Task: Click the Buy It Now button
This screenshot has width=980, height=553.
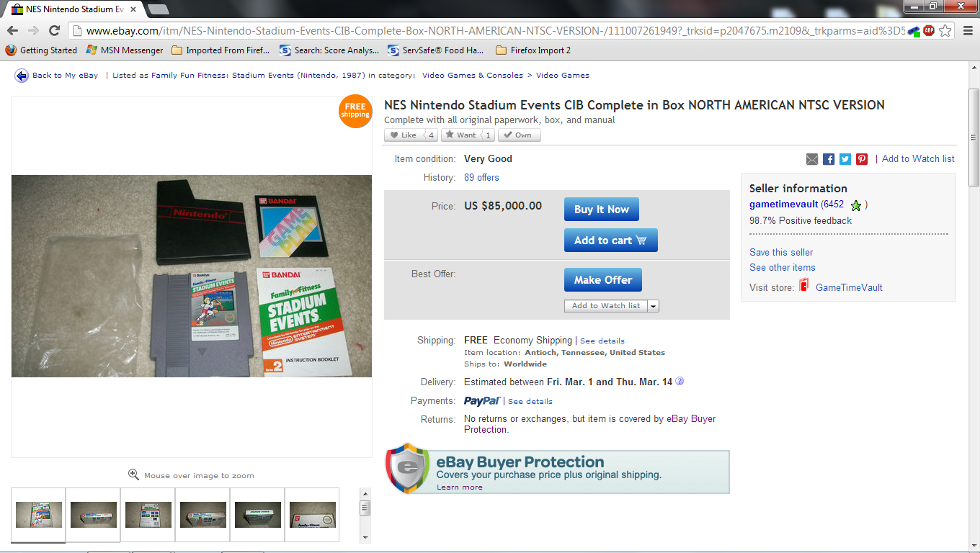Action: (x=602, y=210)
